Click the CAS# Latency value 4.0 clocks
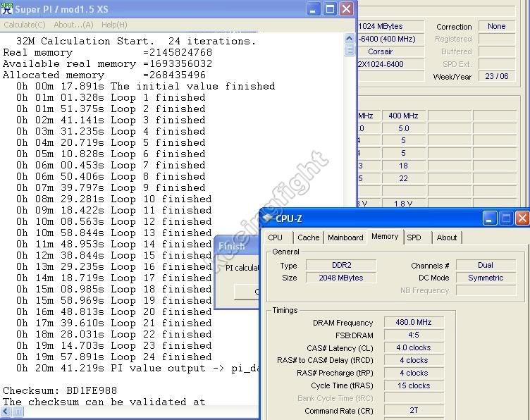 [x=414, y=347]
